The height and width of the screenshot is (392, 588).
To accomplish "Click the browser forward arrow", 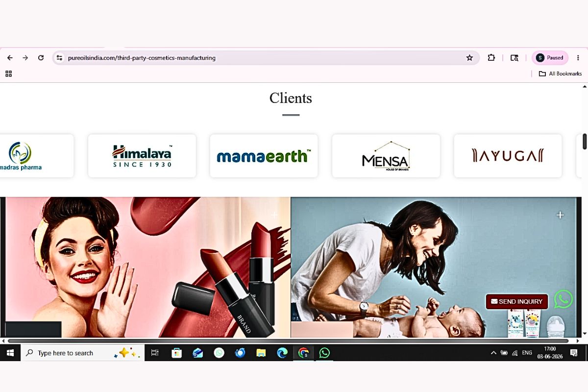I will point(25,58).
